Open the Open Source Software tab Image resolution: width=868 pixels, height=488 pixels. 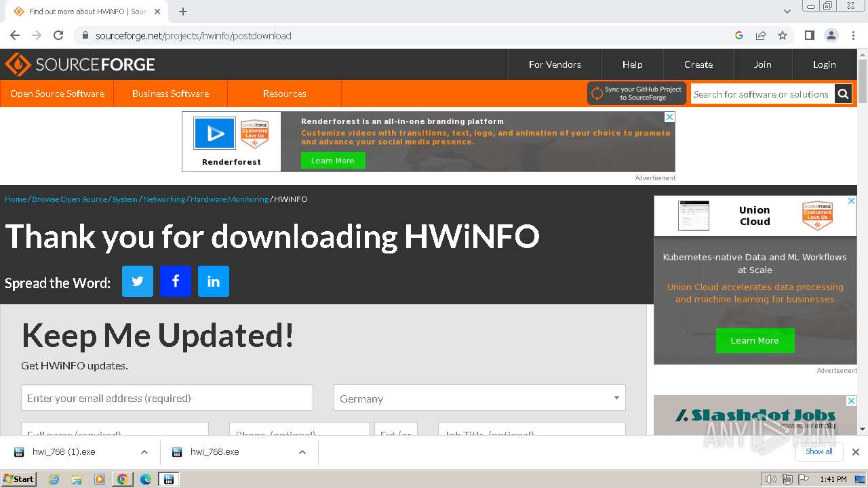[57, 94]
